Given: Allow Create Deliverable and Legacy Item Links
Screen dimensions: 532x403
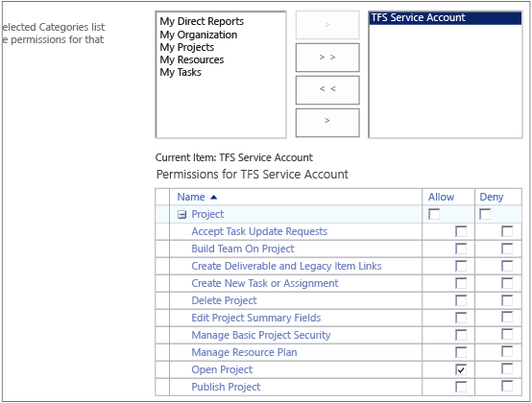Looking at the screenshot, I should [x=461, y=266].
